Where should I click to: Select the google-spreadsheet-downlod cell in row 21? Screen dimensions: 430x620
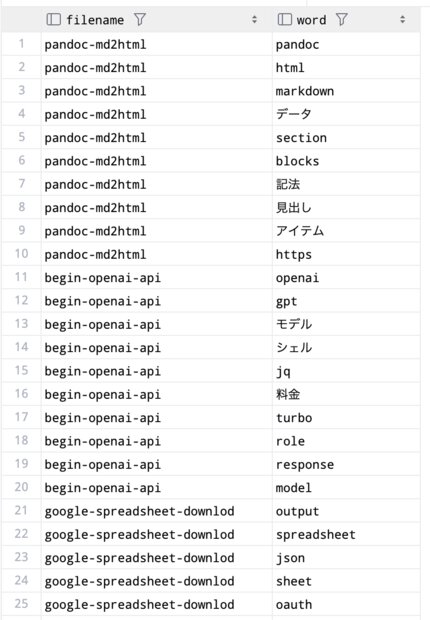point(157,510)
